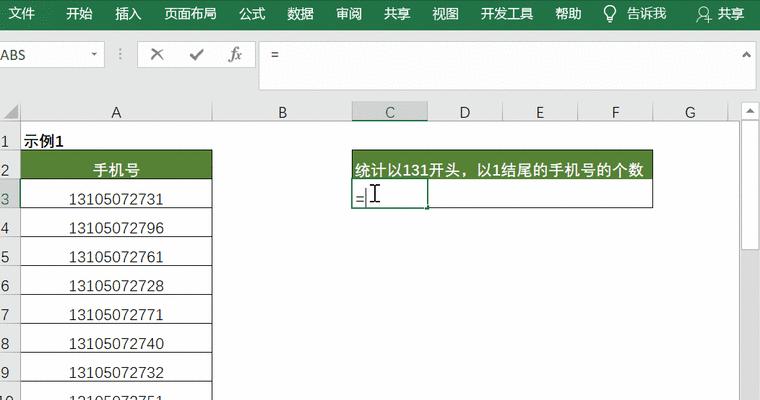This screenshot has height=400, width=760.
Task: Open the 数据 ribbon tab
Action: (x=300, y=14)
